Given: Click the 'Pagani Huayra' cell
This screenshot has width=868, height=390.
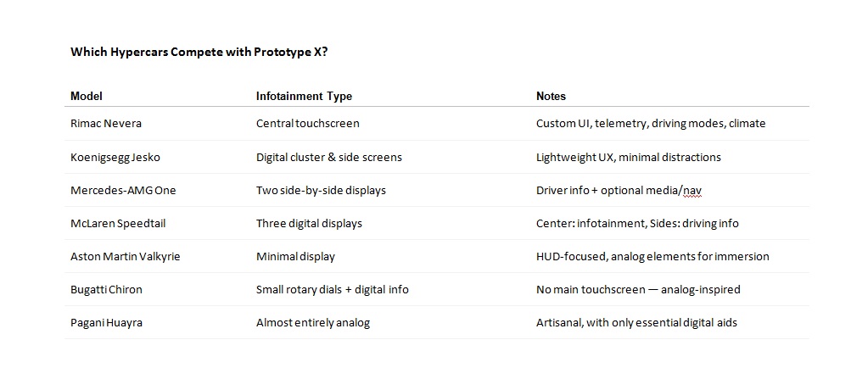Looking at the screenshot, I should 106,322.
